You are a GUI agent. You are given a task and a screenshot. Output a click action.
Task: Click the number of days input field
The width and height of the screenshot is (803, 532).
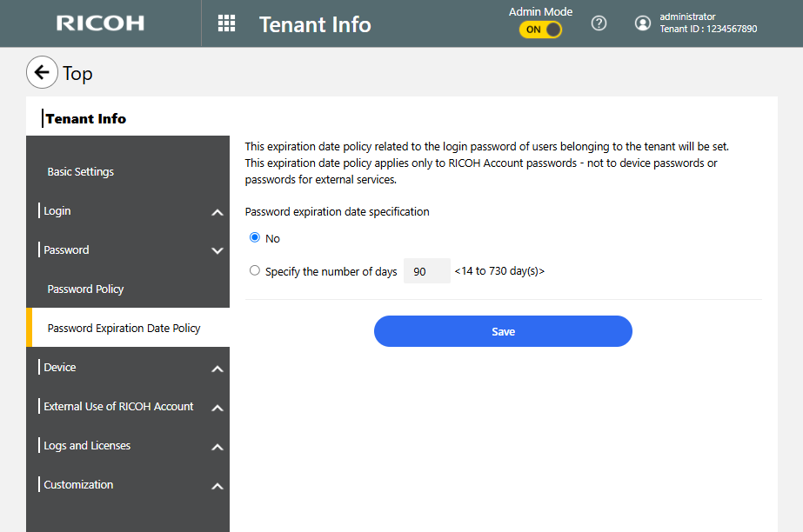click(426, 271)
